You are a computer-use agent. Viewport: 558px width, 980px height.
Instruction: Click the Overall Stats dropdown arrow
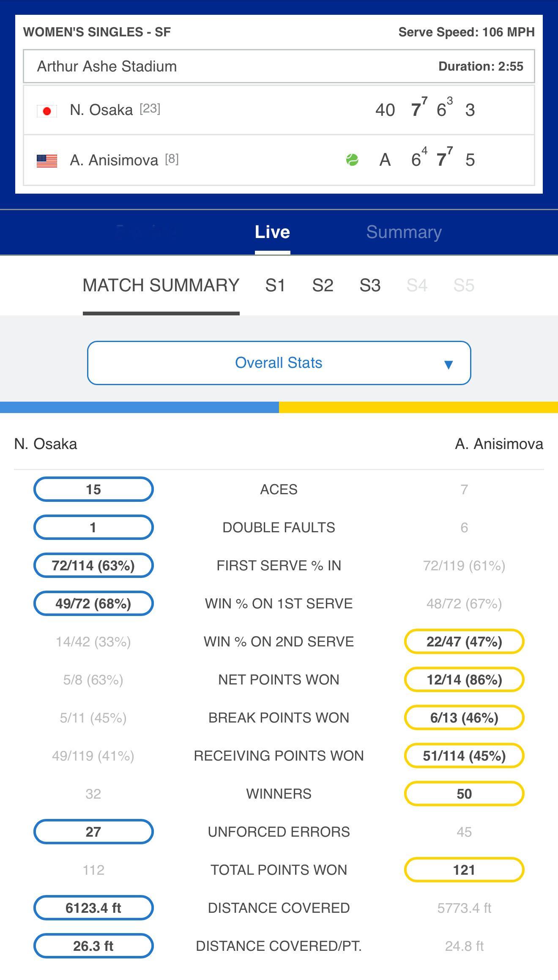tap(449, 364)
